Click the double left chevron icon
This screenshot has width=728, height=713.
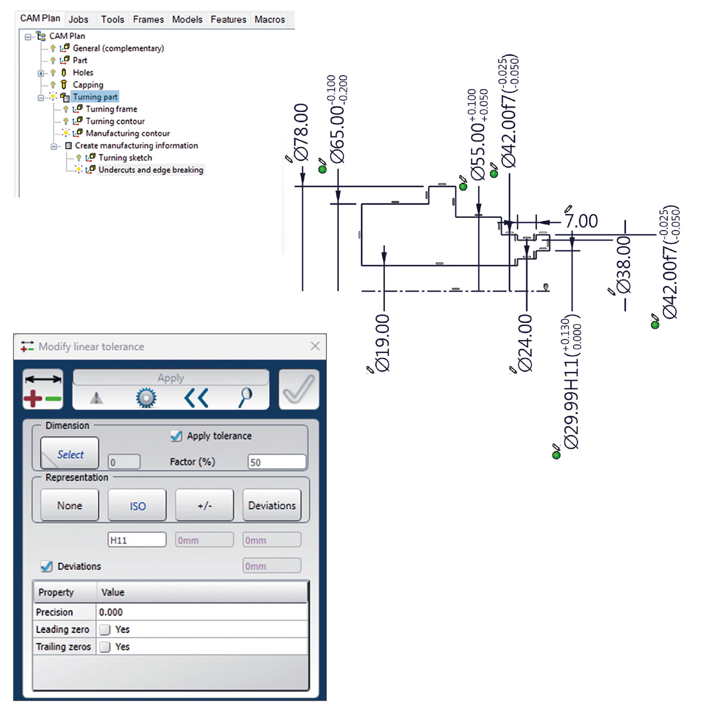click(196, 398)
